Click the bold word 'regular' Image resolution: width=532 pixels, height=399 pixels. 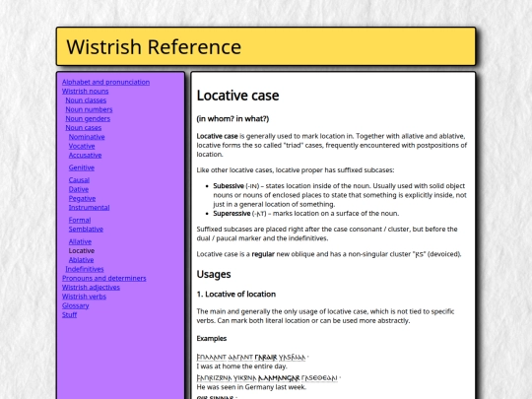[x=263, y=254]
